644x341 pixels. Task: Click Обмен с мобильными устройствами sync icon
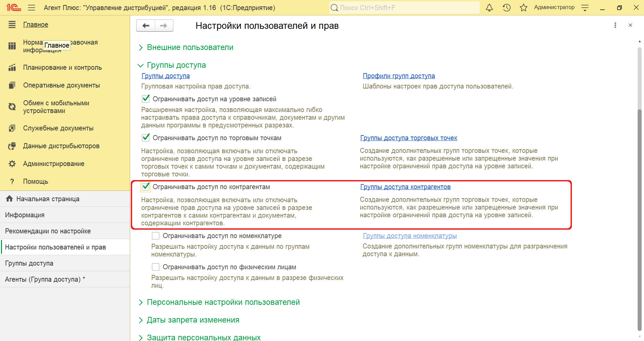tap(12, 107)
